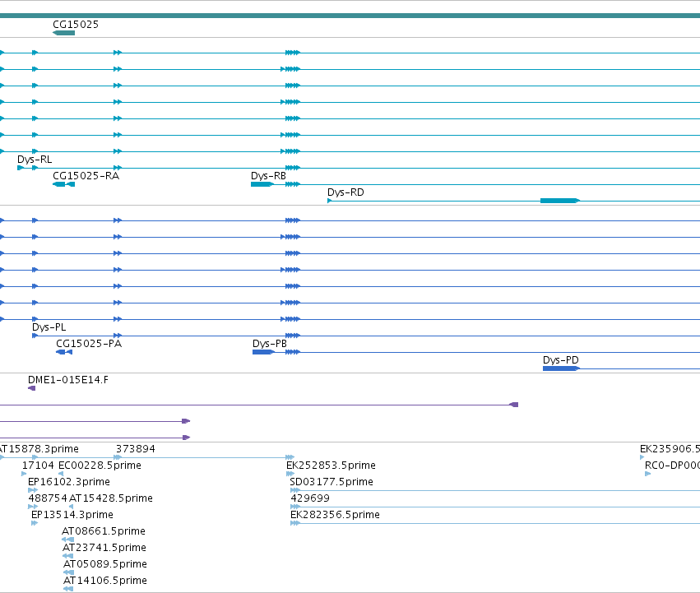
Task: Select the Dys-PB coding exon box
Action: (263, 352)
